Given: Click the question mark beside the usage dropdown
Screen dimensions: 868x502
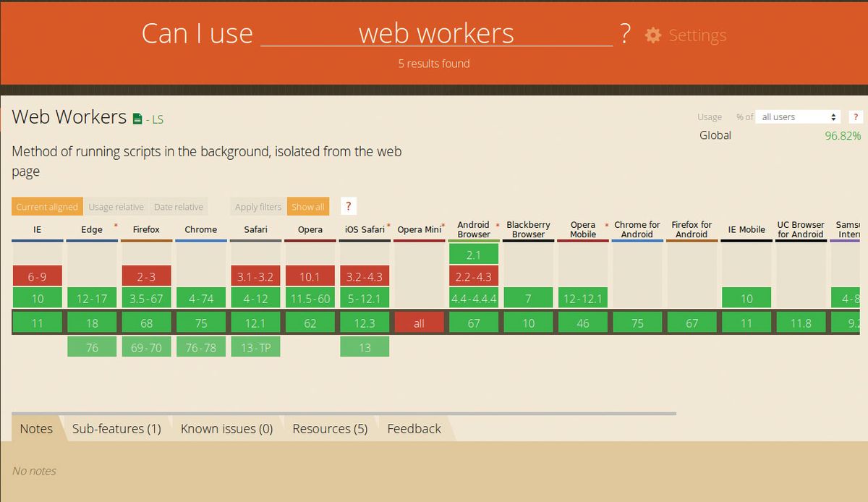Looking at the screenshot, I should [x=856, y=116].
